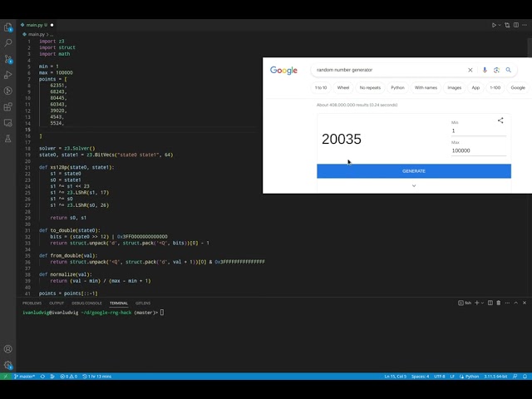Expand the run options dropdown arrow
The image size is (532, 399).
coord(500,25)
